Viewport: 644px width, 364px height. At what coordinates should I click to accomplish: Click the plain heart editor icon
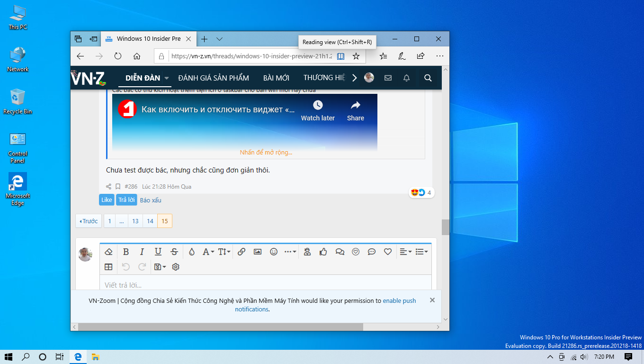(x=388, y=252)
